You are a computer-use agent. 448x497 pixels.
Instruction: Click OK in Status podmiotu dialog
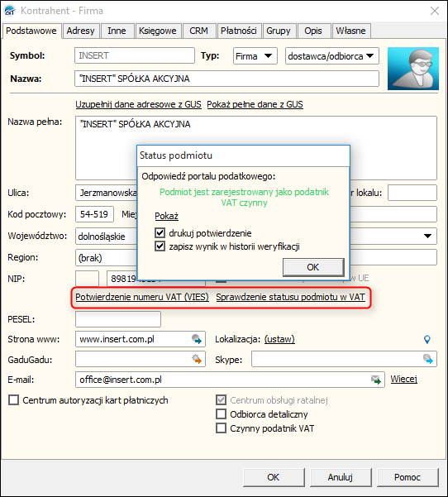[x=313, y=267]
